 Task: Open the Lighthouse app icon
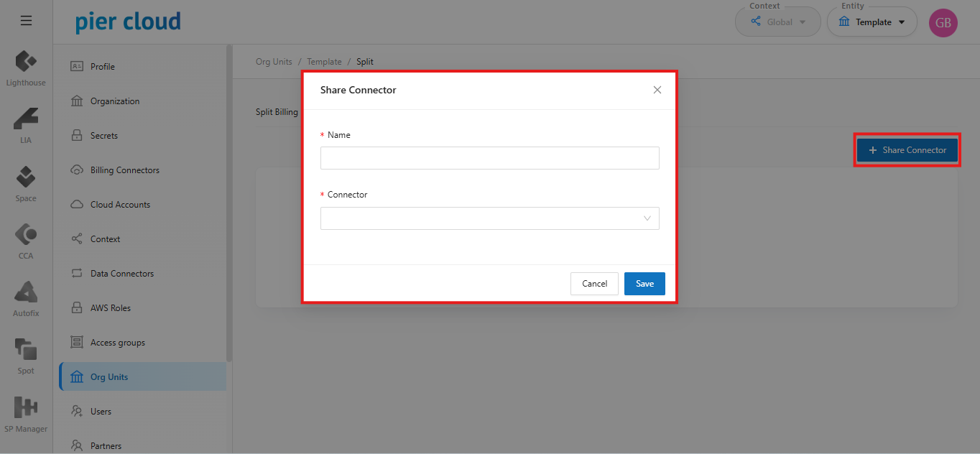click(x=26, y=62)
